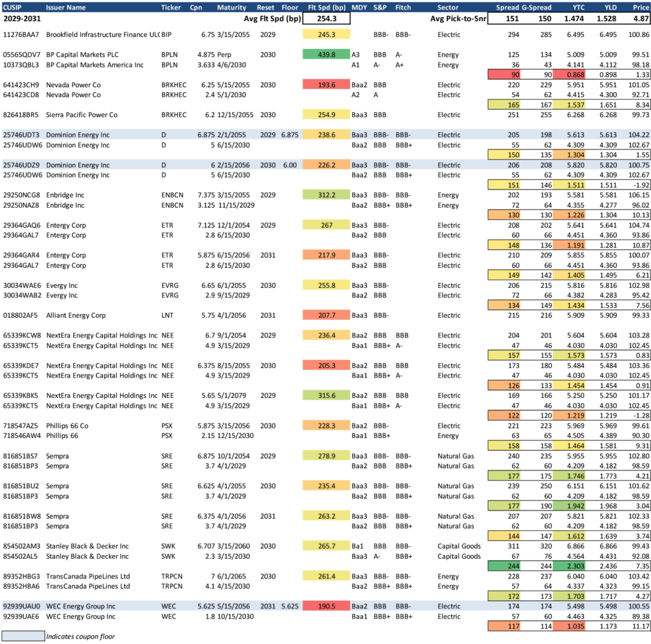
Task: Select the red 190.5 WEC Flt Spd cell
Action: (326, 606)
